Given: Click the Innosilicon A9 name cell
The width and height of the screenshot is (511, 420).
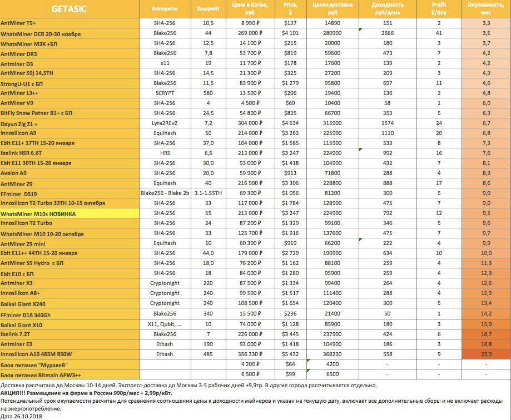Looking at the screenshot, I should 70,133.
